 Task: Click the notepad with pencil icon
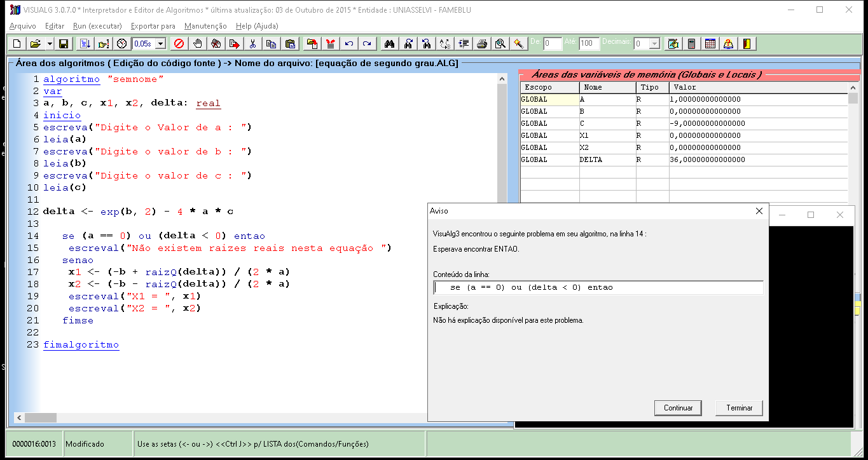673,44
